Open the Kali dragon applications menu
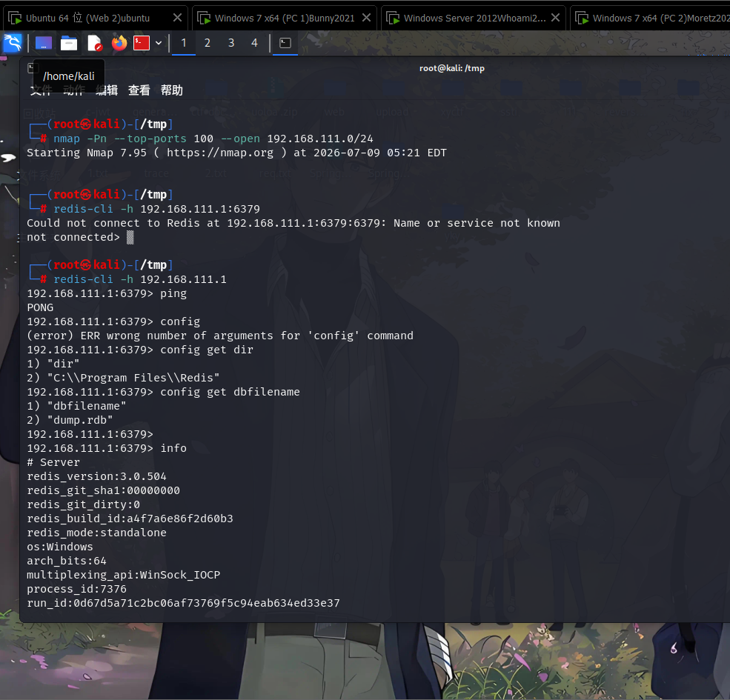730x700 pixels. [x=13, y=43]
